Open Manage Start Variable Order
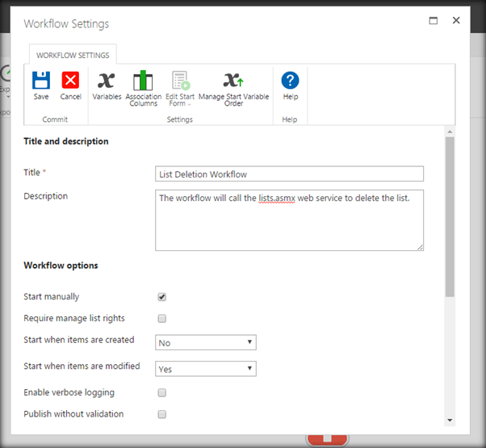The image size is (486, 448). point(233,81)
